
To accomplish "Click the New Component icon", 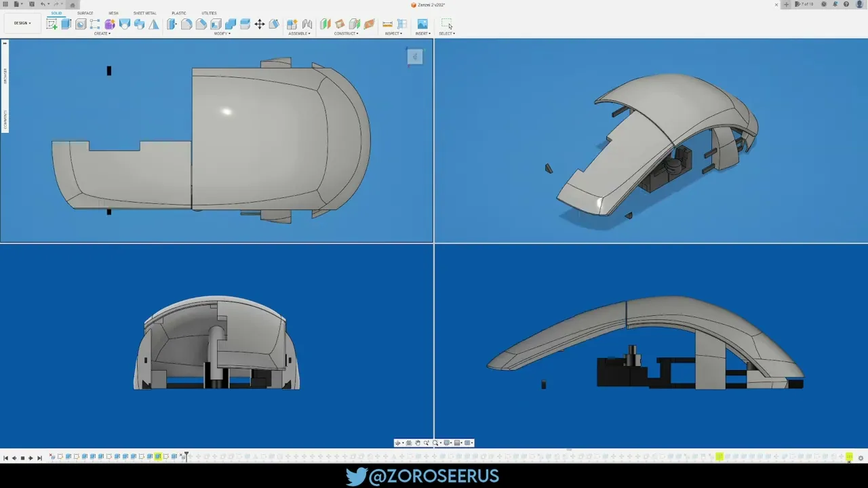I will coord(292,24).
